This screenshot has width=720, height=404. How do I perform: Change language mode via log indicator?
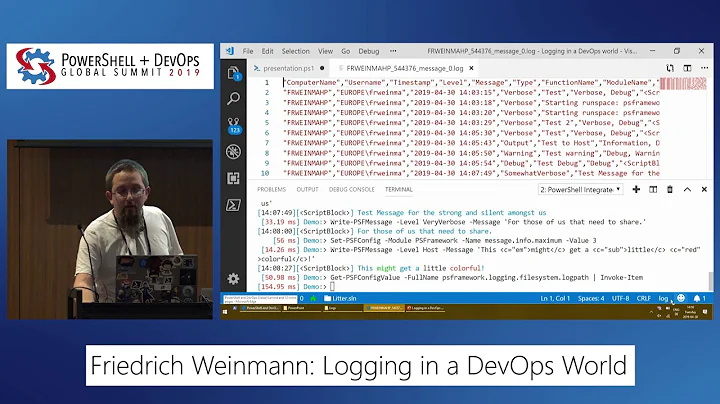click(x=663, y=298)
